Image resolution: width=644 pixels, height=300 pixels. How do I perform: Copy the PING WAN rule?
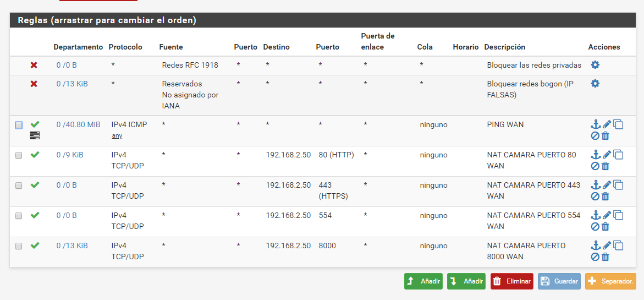coord(618,124)
